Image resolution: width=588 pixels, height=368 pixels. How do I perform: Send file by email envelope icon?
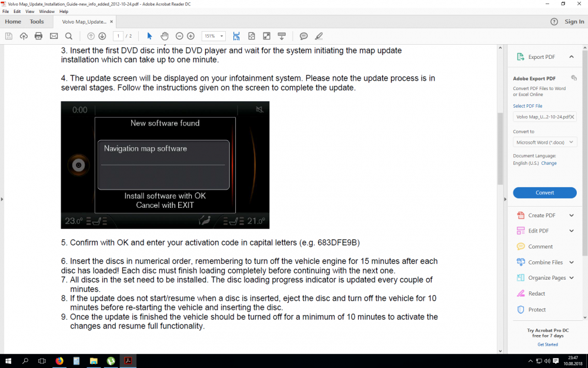54,36
